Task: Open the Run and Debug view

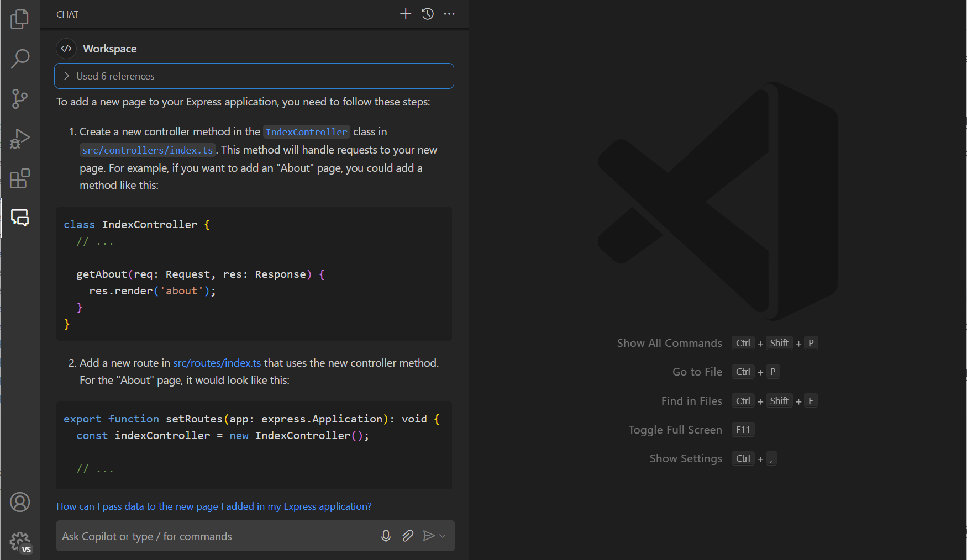Action: (20, 139)
